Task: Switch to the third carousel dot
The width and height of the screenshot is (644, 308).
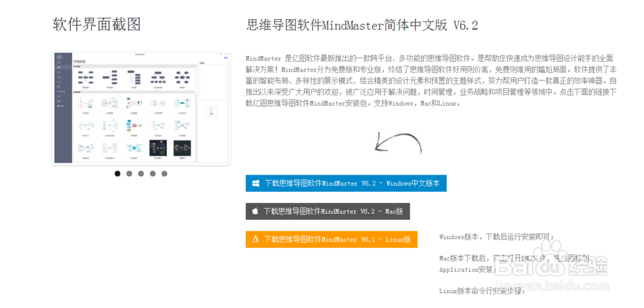Action: (141, 174)
